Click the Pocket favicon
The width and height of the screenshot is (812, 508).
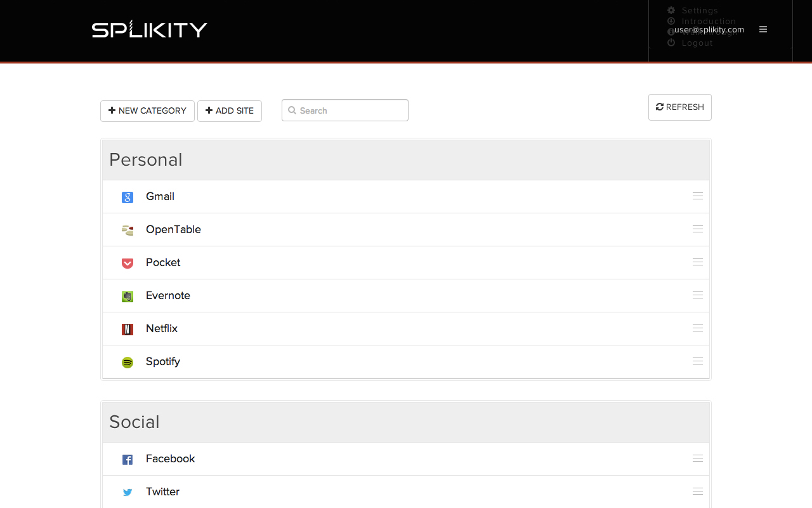tap(128, 263)
